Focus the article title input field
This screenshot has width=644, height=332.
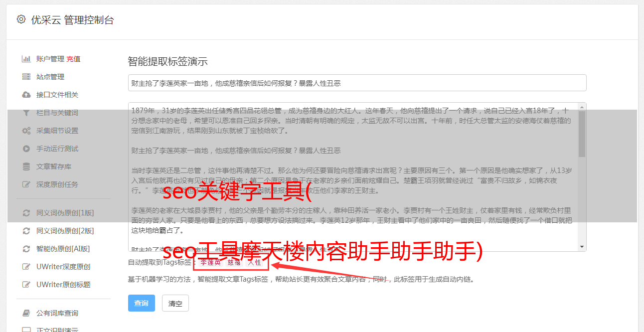[x=357, y=83]
